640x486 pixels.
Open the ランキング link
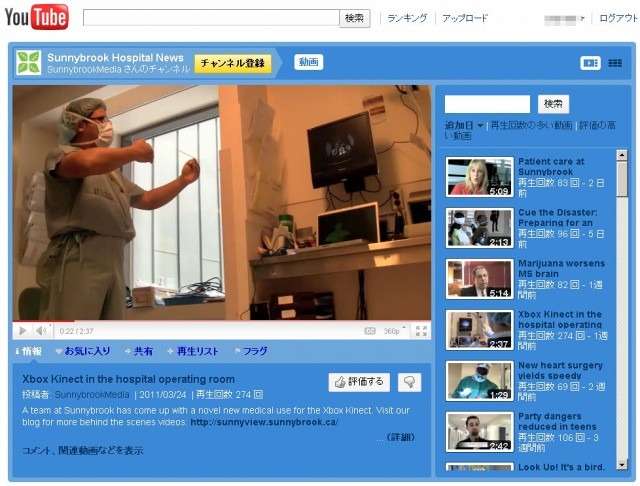pos(407,18)
